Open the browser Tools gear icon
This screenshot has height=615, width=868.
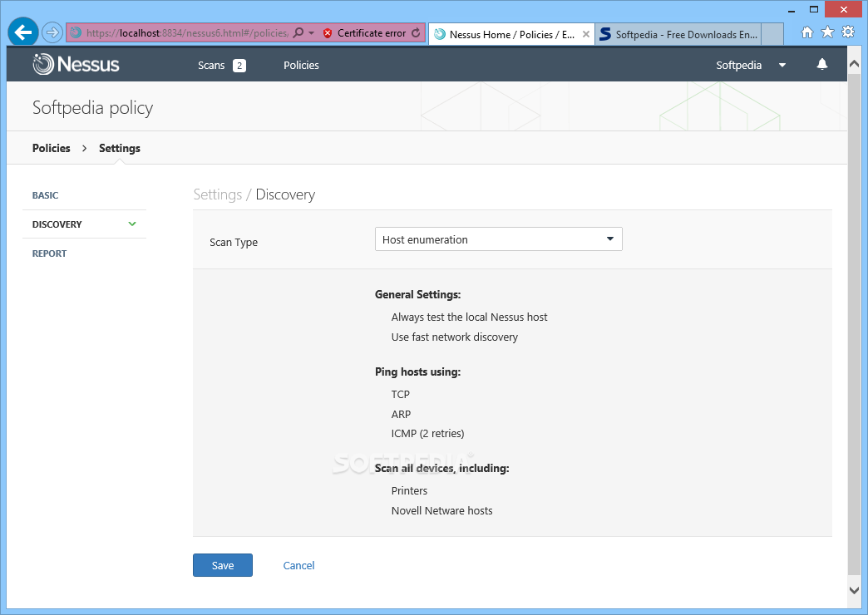point(848,32)
